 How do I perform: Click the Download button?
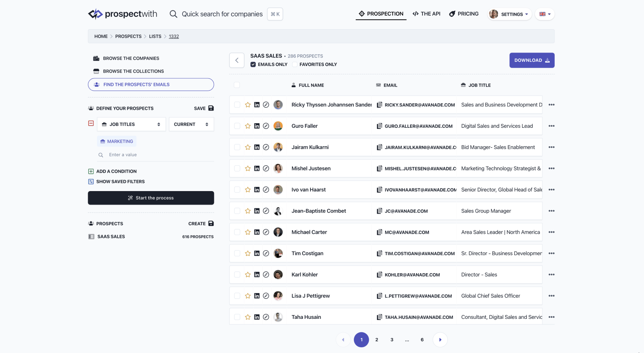(532, 60)
